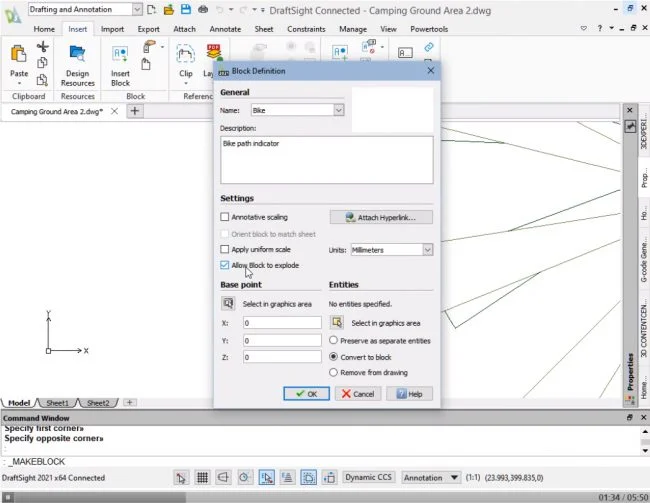Expand the Units Millimeters dropdown
The width and height of the screenshot is (650, 503).
click(428, 249)
